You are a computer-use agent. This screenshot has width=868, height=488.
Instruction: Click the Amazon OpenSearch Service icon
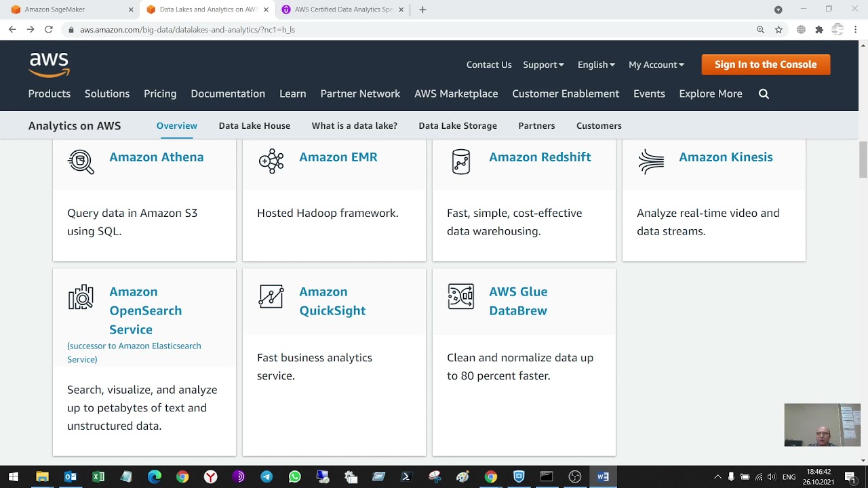[x=81, y=297]
